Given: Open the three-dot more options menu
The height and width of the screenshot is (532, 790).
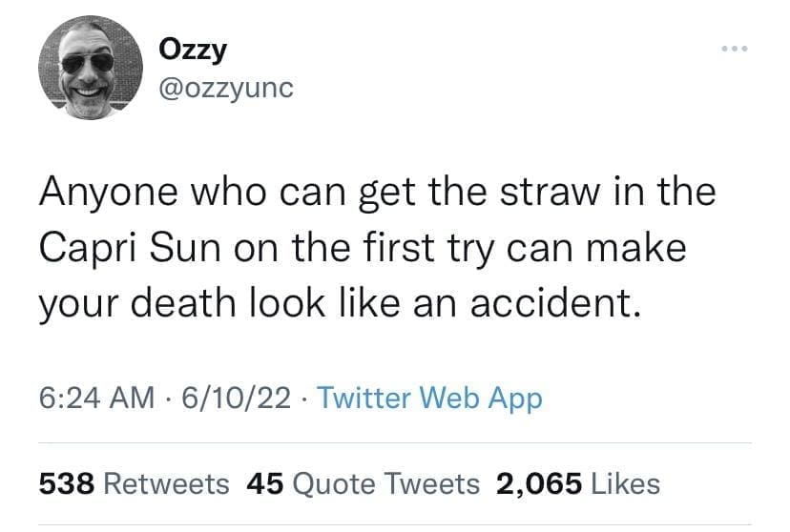Looking at the screenshot, I should [733, 48].
